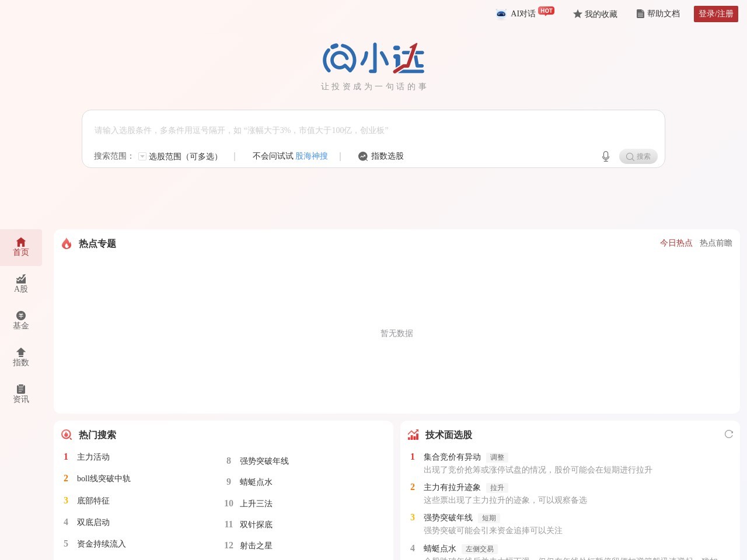
Task: Open 股海神搜 link
Action: (312, 156)
